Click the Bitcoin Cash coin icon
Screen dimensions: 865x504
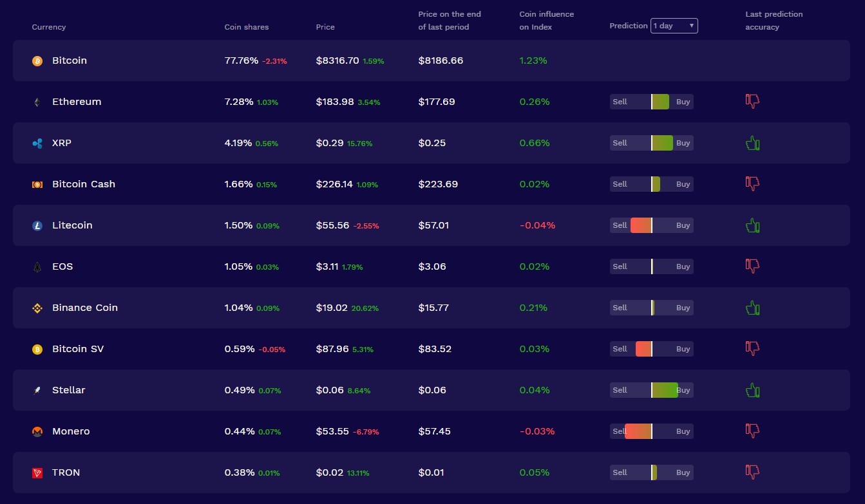(37, 184)
